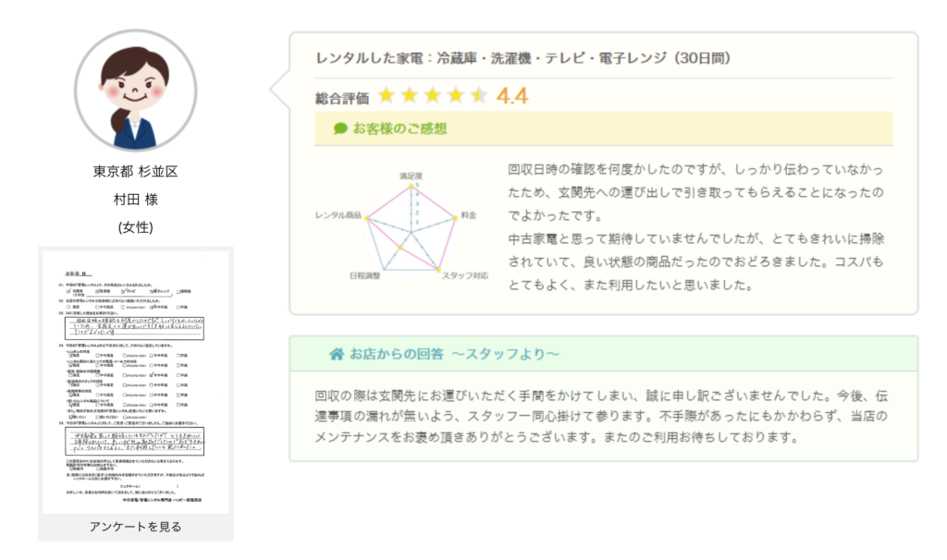Image resolution: width=947 pixels, height=560 pixels.
Task: Click the customer name 村田 様
Action: [x=135, y=199]
